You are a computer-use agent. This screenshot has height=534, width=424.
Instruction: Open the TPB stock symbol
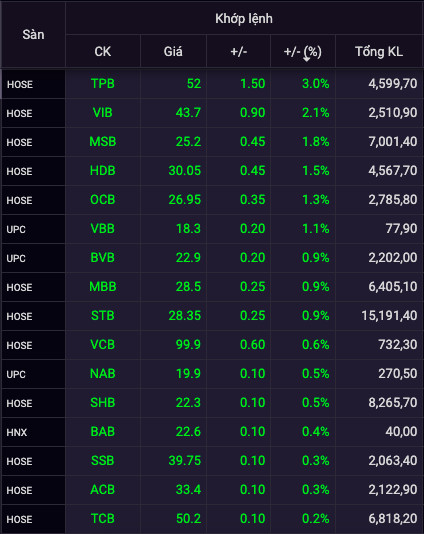click(x=103, y=83)
